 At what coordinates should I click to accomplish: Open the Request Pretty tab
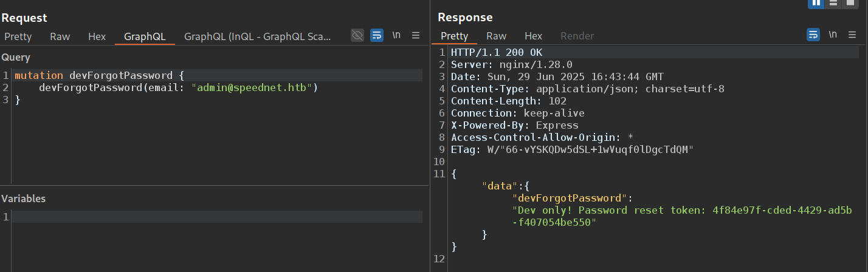[x=18, y=36]
